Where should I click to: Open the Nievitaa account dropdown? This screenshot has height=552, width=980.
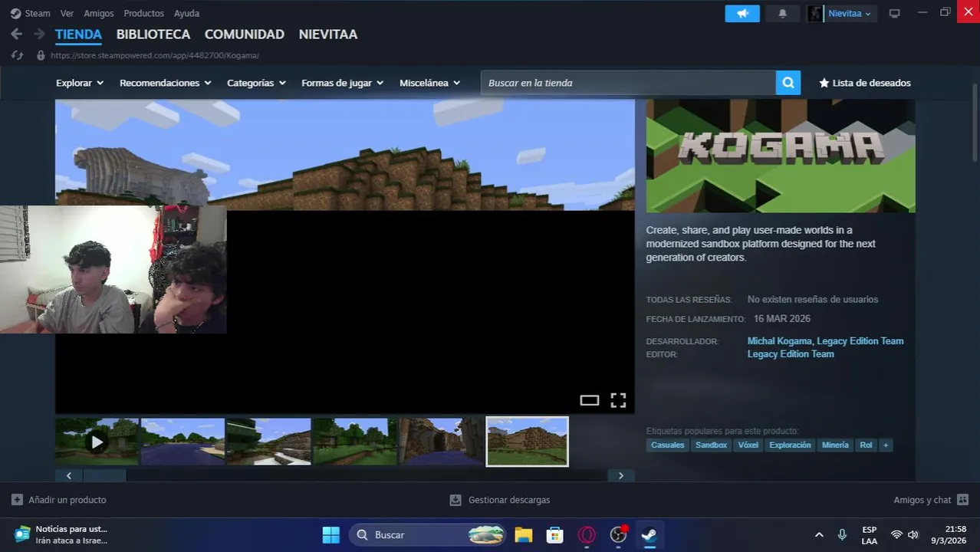tap(849, 13)
